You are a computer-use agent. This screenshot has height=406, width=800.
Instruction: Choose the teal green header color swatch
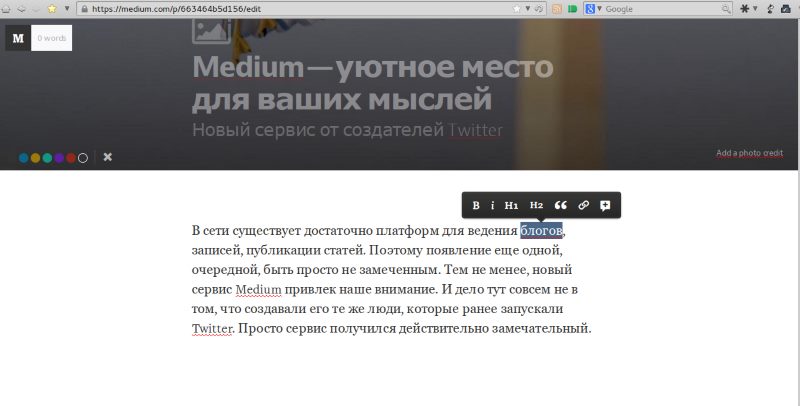tap(47, 158)
